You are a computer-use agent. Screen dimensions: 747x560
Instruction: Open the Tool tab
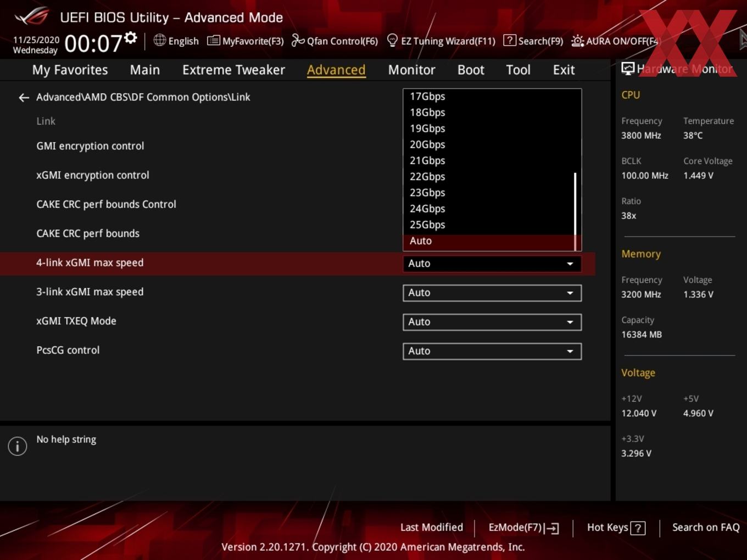pos(518,70)
